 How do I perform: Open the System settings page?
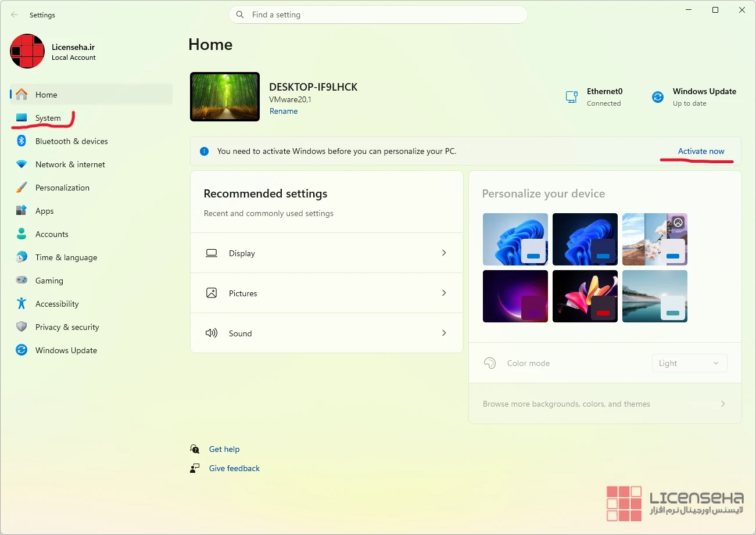91,118
